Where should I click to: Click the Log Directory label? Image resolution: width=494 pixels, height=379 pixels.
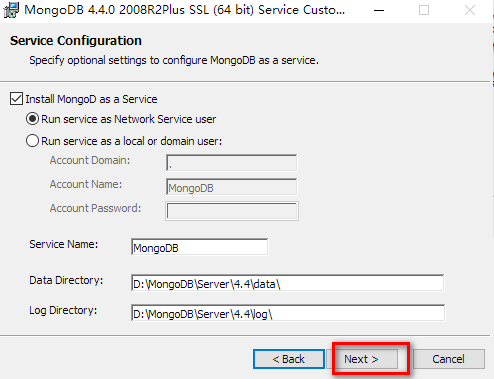click(63, 310)
